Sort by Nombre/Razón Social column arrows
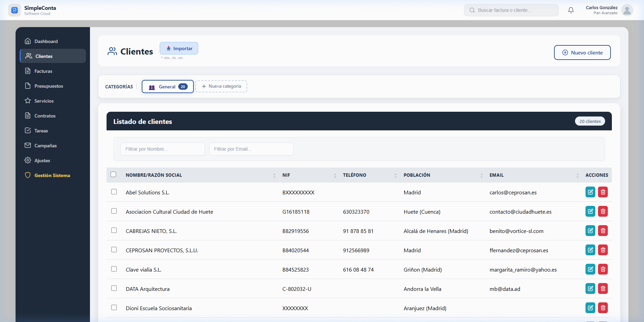The height and width of the screenshot is (322, 644). (274, 175)
